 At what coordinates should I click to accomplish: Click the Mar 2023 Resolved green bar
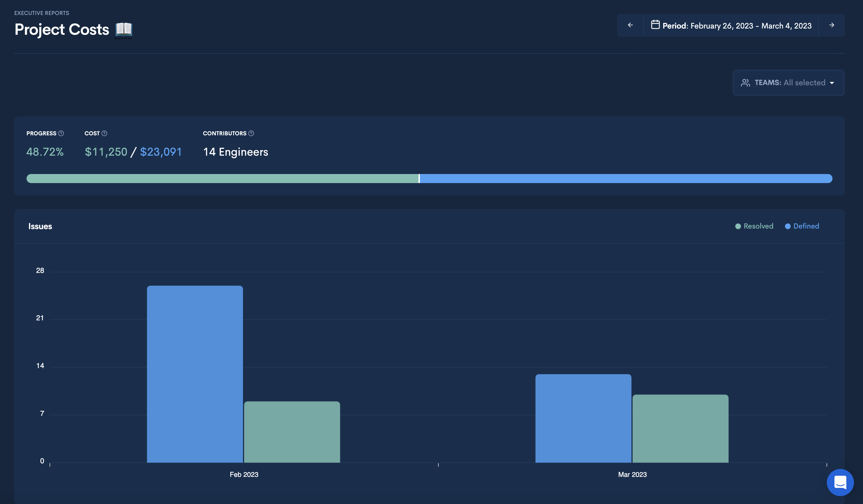pos(680,428)
